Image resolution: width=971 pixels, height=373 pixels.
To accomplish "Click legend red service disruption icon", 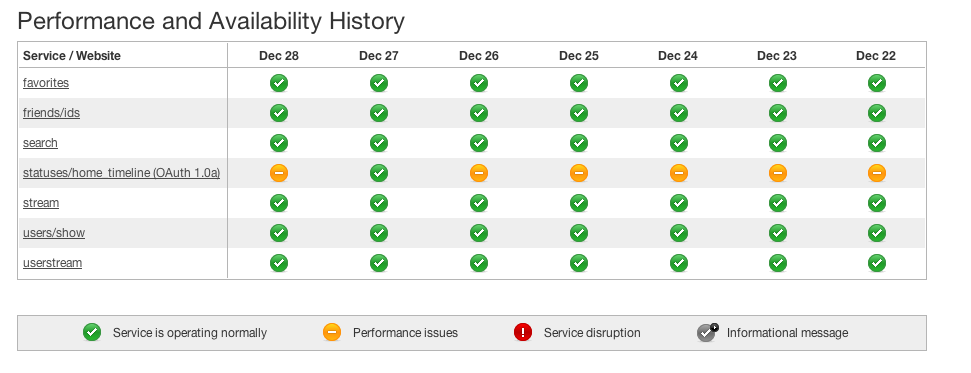I will coord(523,333).
